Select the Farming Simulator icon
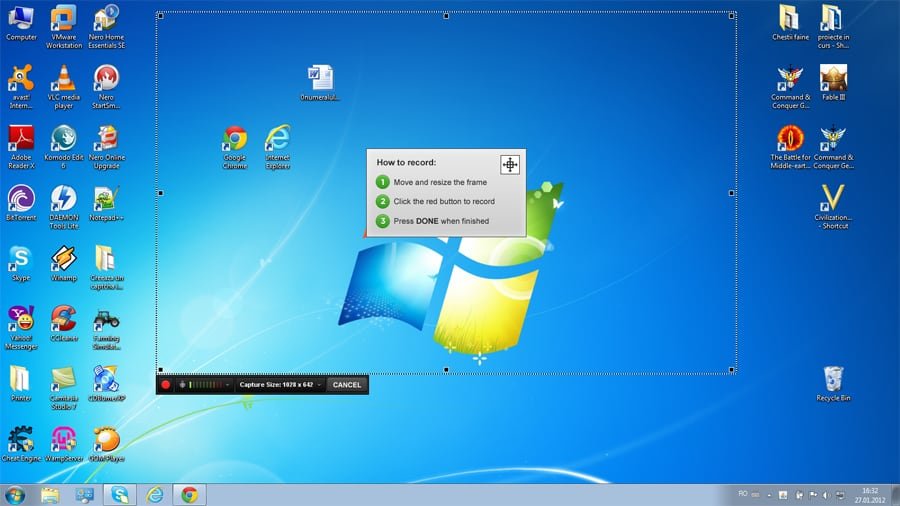Image resolution: width=900 pixels, height=506 pixels. pyautogui.click(x=106, y=328)
